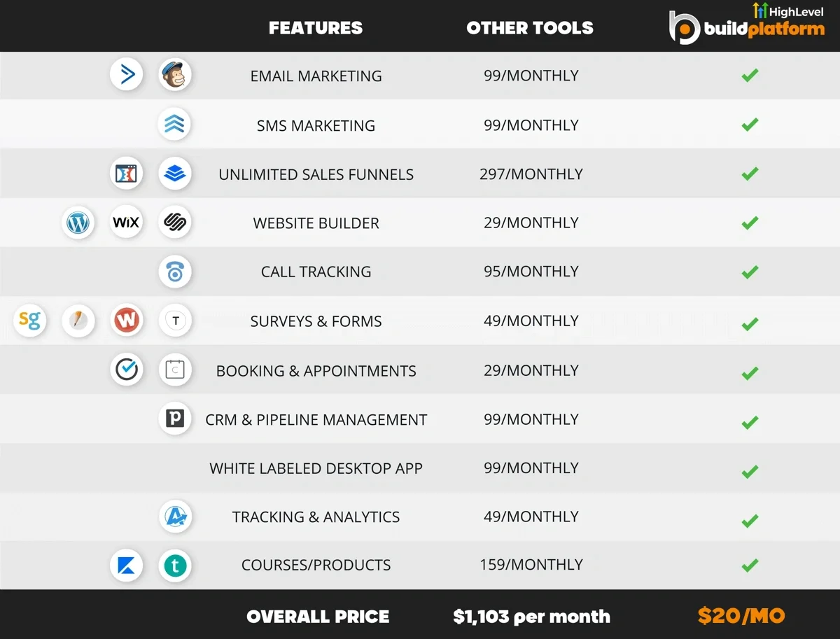The height and width of the screenshot is (639, 840).
Task: Select the WordPress logo icon
Action: (x=78, y=223)
